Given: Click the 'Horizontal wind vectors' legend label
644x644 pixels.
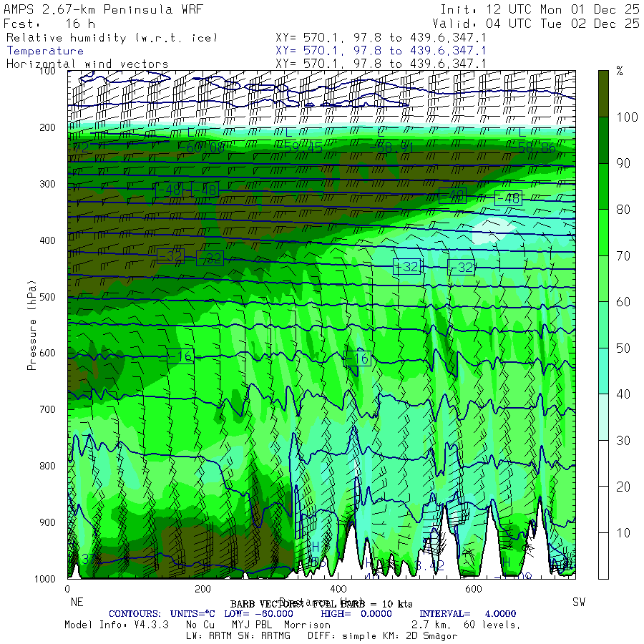Looking at the screenshot, I should (87, 64).
